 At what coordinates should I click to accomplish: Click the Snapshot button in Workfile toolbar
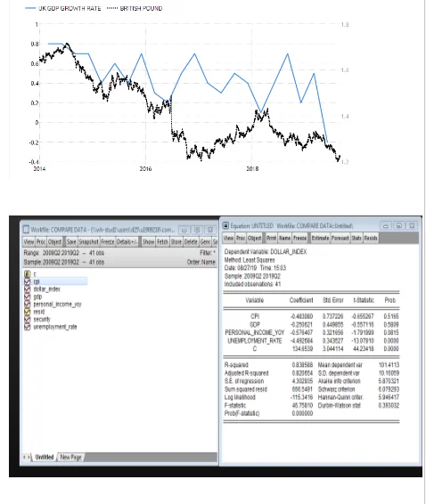tap(88, 241)
